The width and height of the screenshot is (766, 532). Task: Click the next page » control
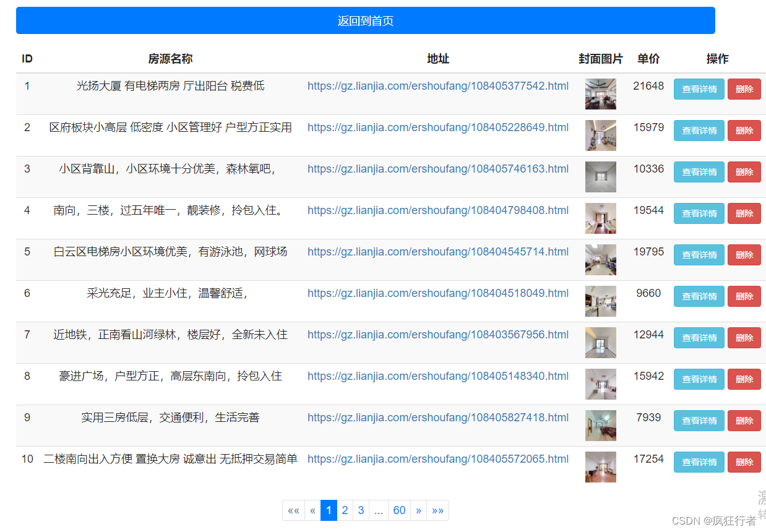tap(419, 510)
